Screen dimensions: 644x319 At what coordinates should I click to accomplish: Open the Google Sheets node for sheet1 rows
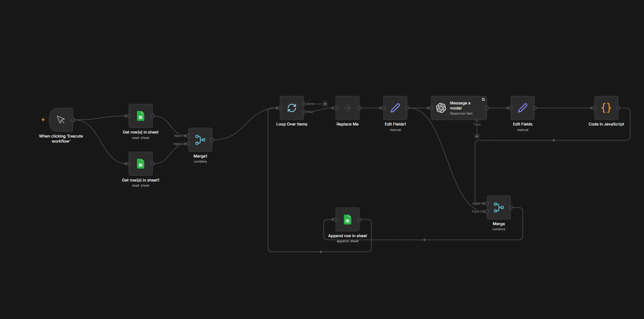(141, 164)
